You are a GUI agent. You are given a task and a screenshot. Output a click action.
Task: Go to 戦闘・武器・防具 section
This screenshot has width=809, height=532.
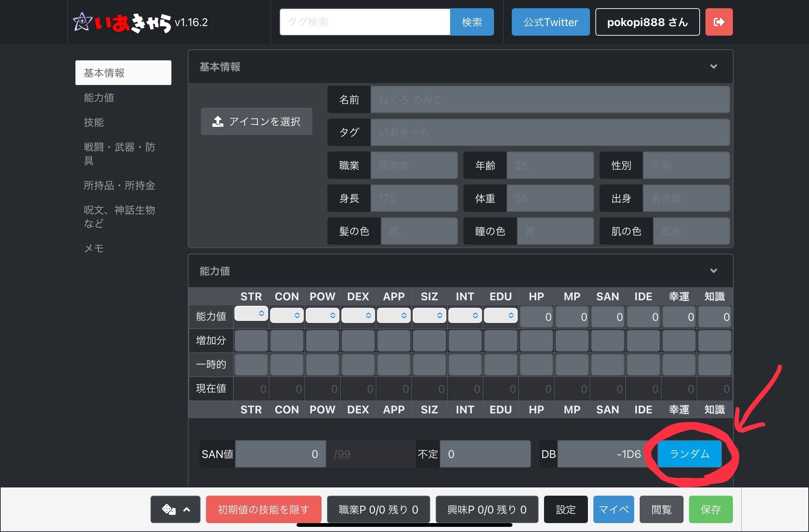pos(123,154)
